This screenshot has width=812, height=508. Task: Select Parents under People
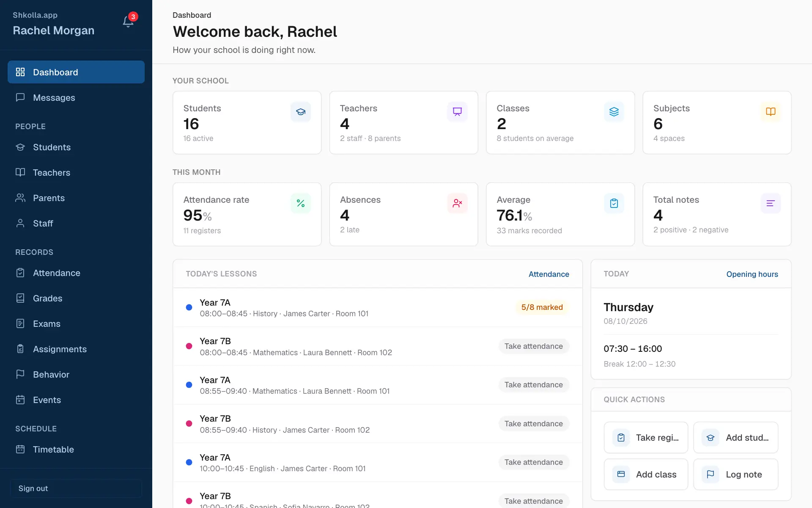[76, 198]
